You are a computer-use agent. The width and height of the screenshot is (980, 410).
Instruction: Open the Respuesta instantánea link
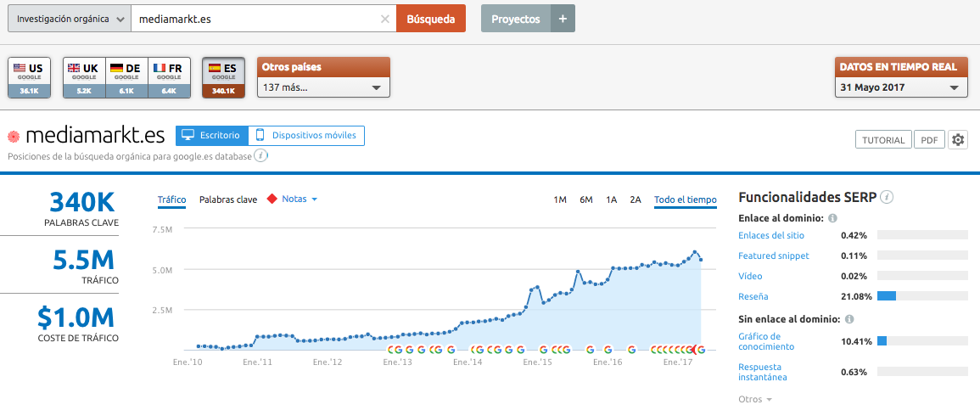[763, 372]
